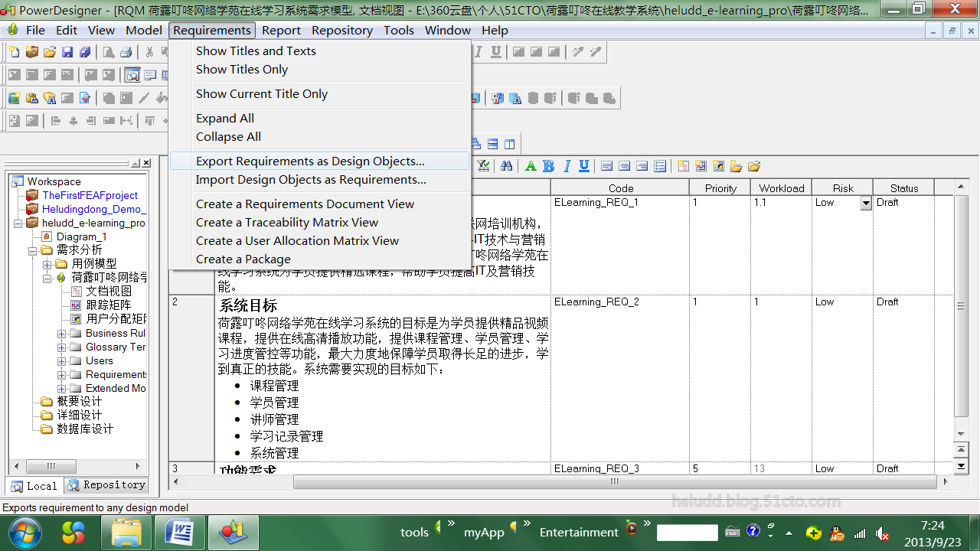This screenshot has width=980, height=551.
Task: Click the blue Underline U icon
Action: point(584,166)
